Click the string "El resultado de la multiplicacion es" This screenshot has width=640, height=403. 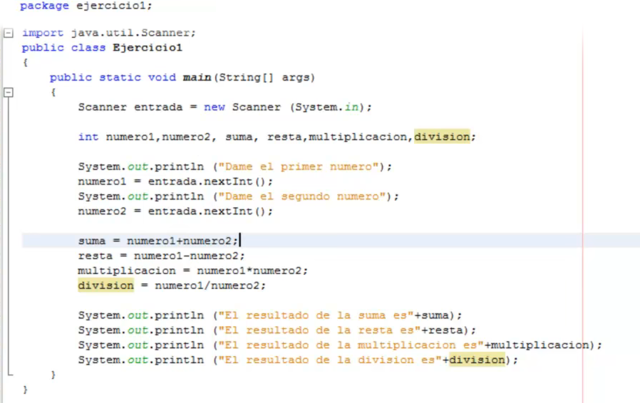coord(351,345)
